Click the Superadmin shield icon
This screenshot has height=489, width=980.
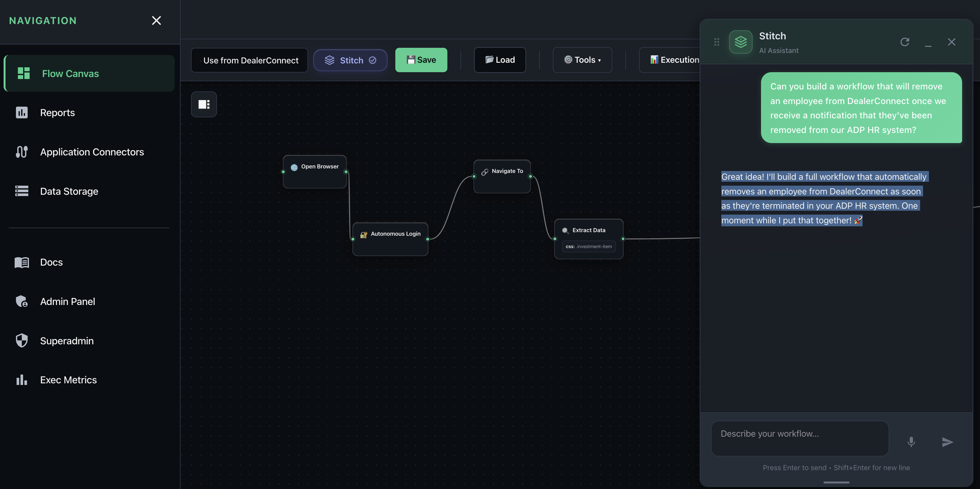click(x=22, y=340)
